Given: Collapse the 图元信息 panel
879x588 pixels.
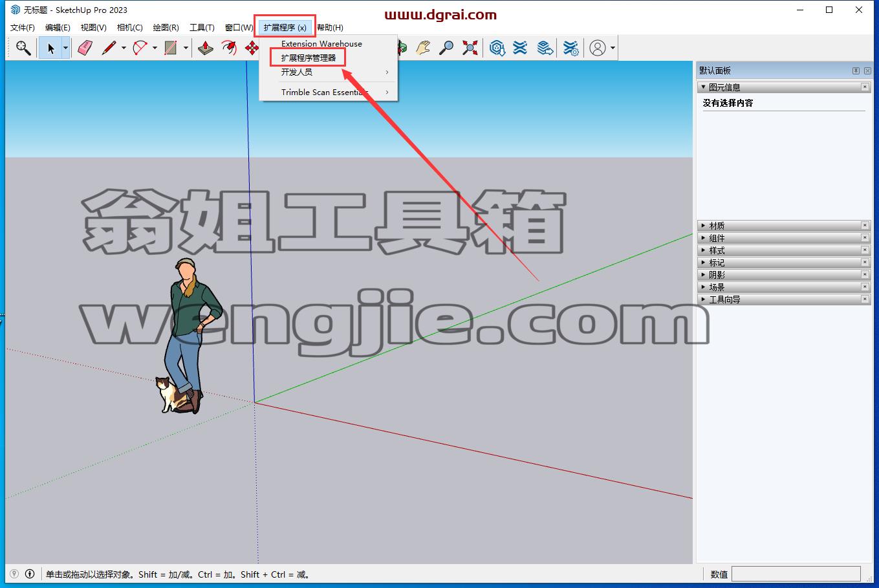Looking at the screenshot, I should click(x=703, y=87).
